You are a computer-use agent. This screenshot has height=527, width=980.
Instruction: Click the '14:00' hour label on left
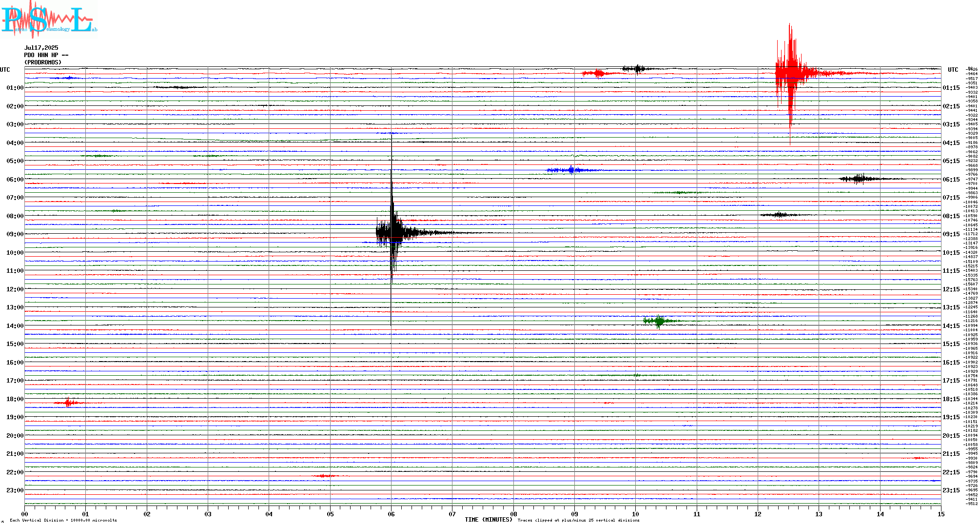point(15,326)
